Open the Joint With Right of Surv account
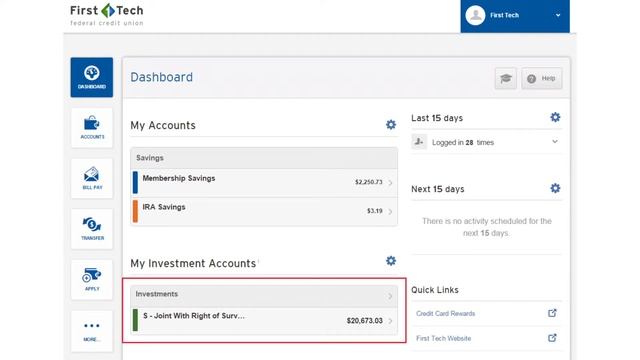The height and width of the screenshot is (360, 640). (x=264, y=321)
